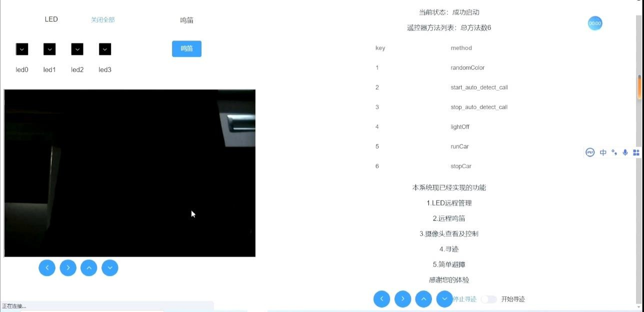Click the '3.摄像头查看及控制' feature line
Viewport: 644px width, 312px height.
click(449, 233)
